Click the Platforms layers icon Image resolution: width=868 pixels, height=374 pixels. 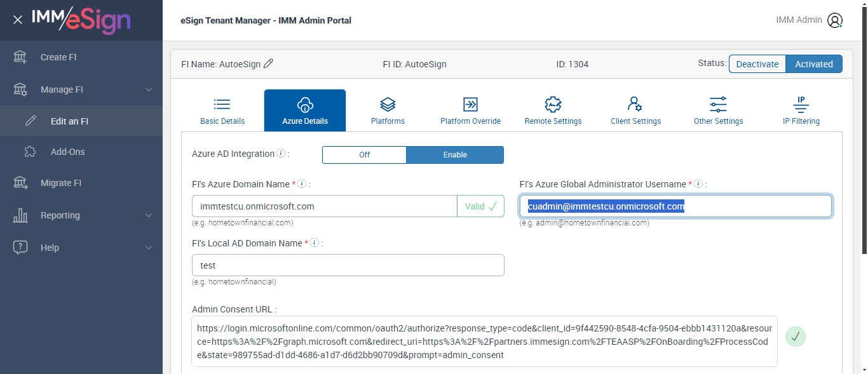point(388,104)
